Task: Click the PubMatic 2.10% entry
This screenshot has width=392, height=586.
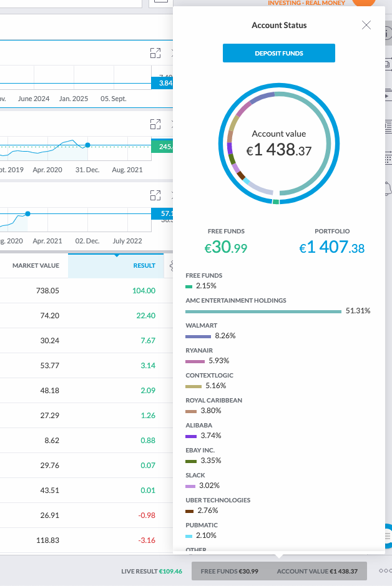Action: coord(202,530)
